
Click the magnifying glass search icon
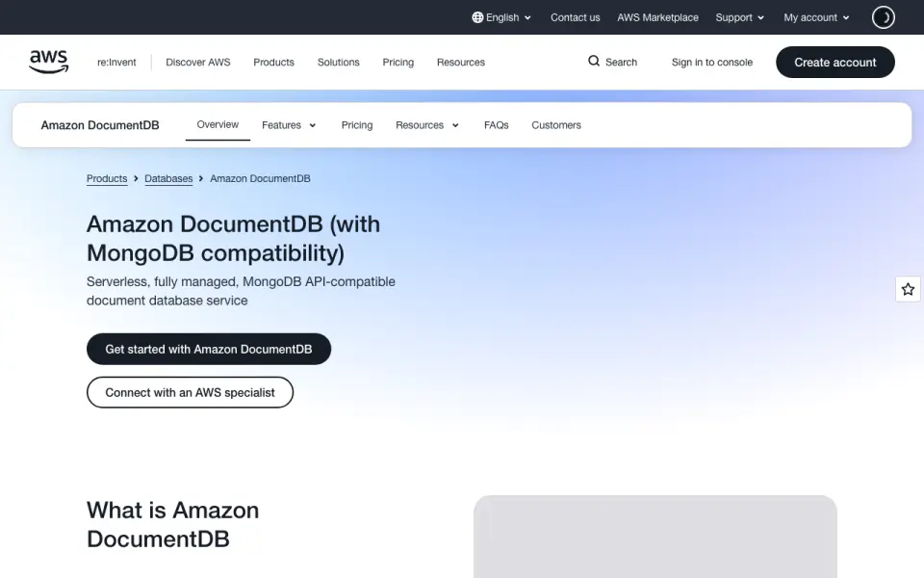594,62
